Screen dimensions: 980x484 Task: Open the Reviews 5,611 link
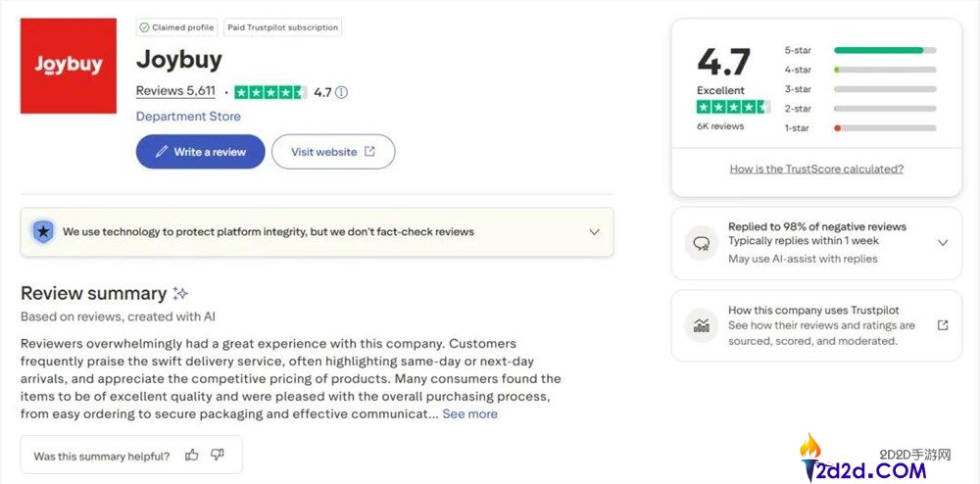[x=175, y=91]
